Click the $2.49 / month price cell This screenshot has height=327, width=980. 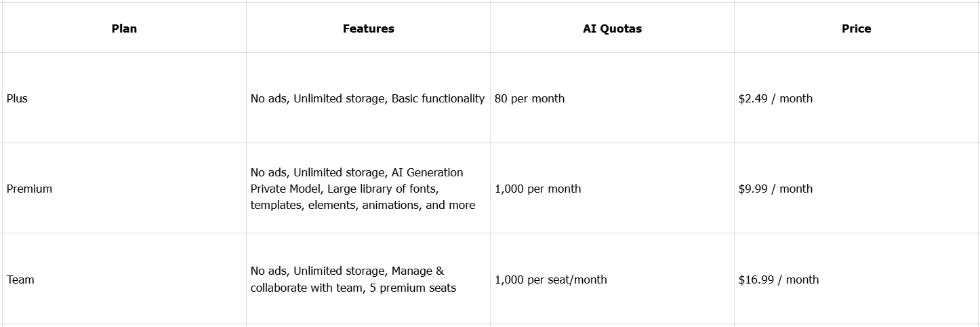click(775, 98)
